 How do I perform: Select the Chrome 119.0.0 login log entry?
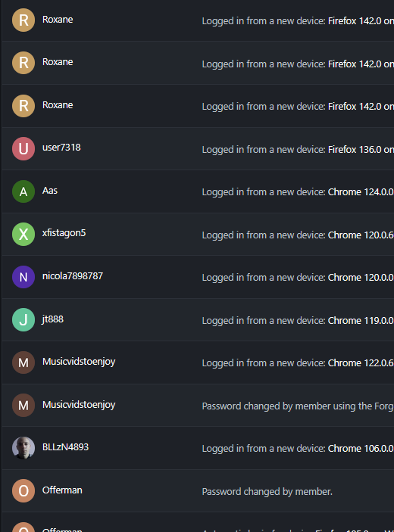point(298,321)
